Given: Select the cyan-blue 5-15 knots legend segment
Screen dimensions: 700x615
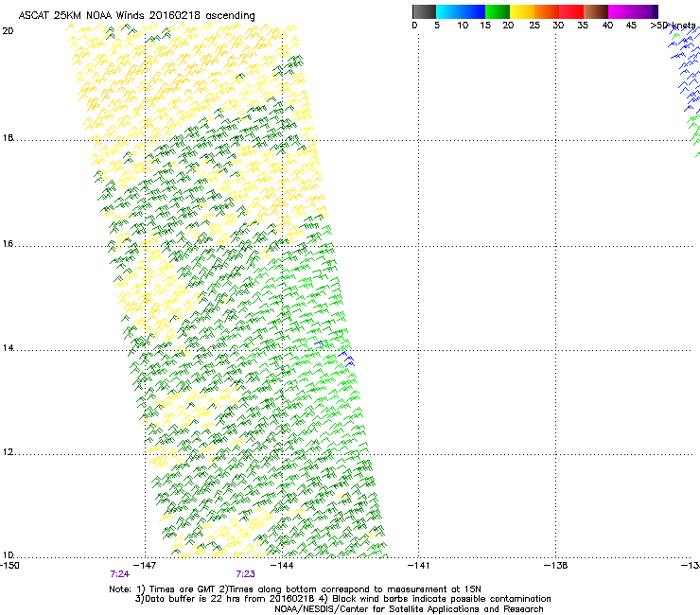Looking at the screenshot, I should 461,11.
